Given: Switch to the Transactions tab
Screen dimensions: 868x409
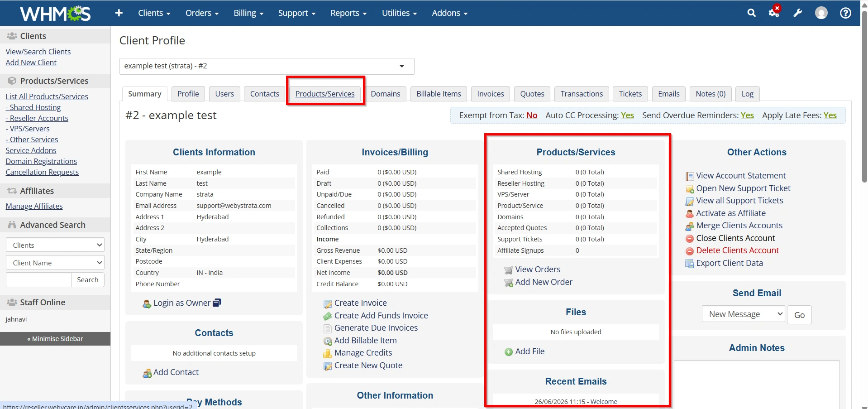Looking at the screenshot, I should pos(582,94).
